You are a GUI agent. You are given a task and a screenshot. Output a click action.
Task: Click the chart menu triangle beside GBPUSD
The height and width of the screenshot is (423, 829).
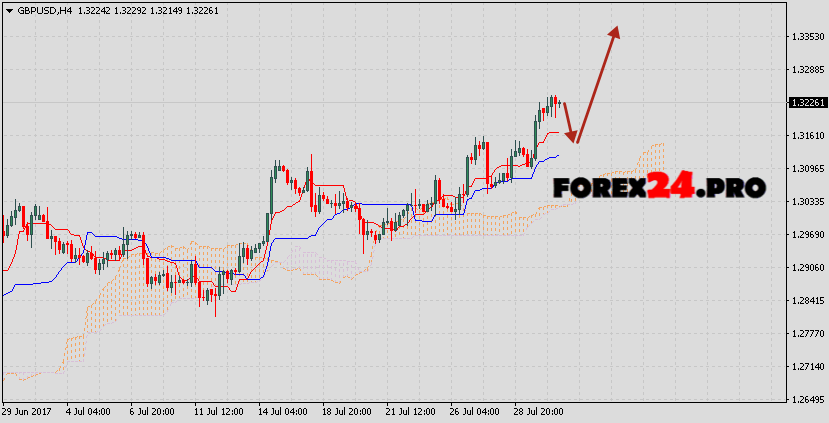coord(7,10)
